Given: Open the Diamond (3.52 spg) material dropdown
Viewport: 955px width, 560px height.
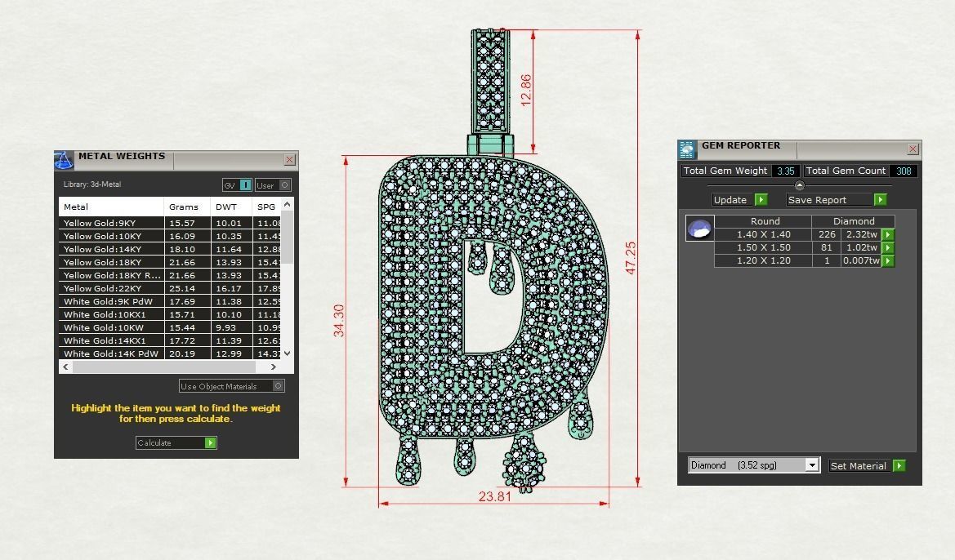Looking at the screenshot, I should point(812,465).
